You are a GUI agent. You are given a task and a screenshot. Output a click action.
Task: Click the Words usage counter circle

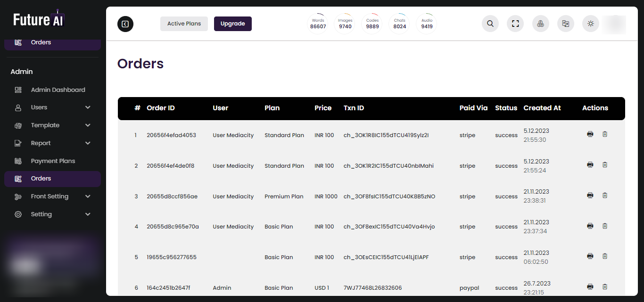pyautogui.click(x=318, y=24)
